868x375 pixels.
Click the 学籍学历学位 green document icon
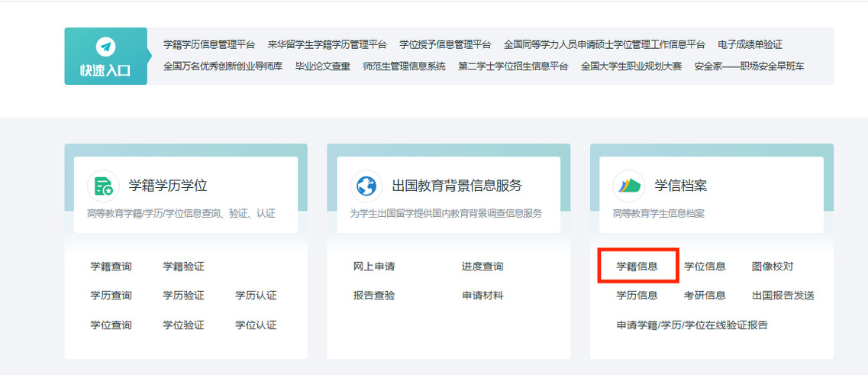tap(104, 186)
